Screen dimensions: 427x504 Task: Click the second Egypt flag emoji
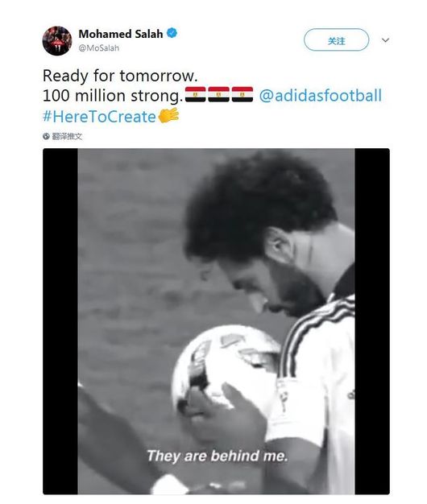coord(218,94)
